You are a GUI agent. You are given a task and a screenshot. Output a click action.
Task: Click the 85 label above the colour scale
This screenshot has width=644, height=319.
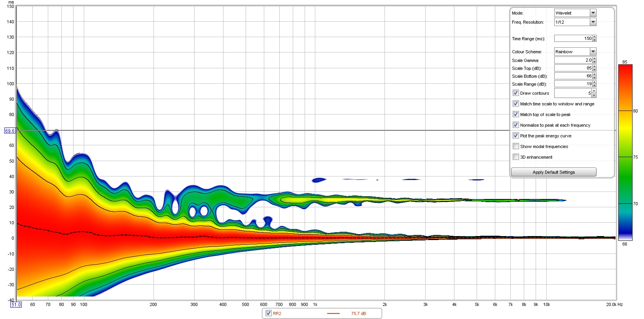click(x=625, y=62)
